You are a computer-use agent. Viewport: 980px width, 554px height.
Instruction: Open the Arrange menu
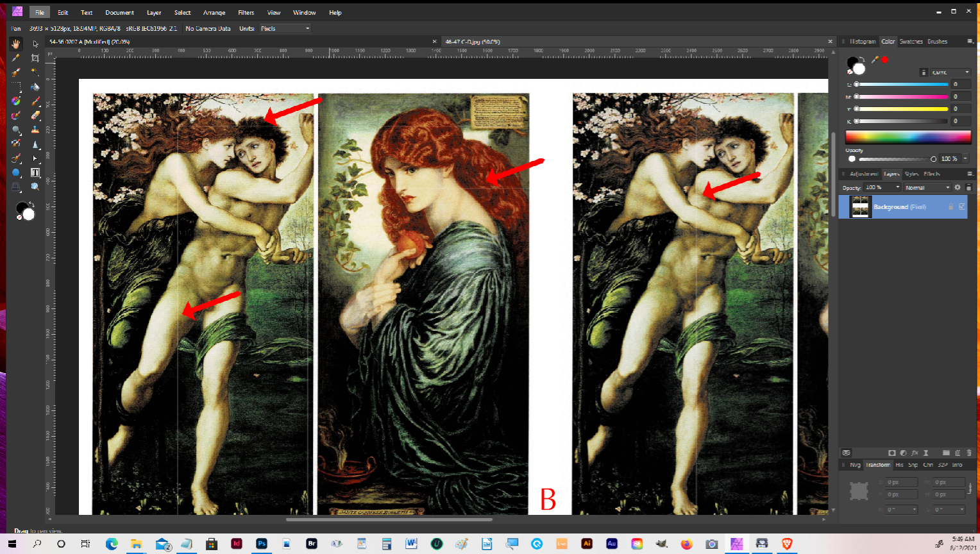click(x=214, y=12)
